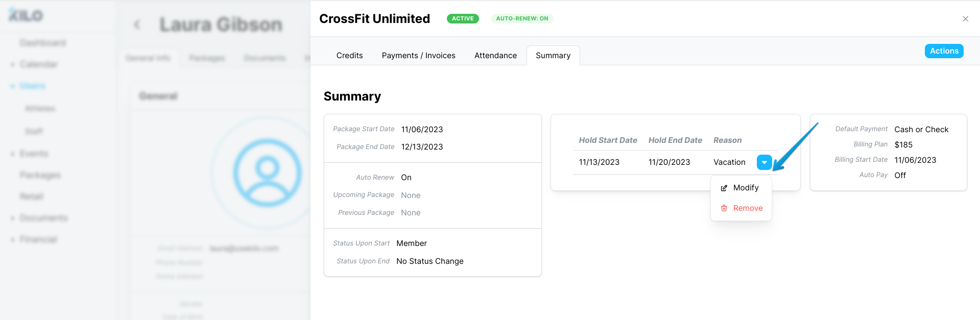Click the red trash icon beside Remove
This screenshot has width=980, height=320.
click(724, 208)
